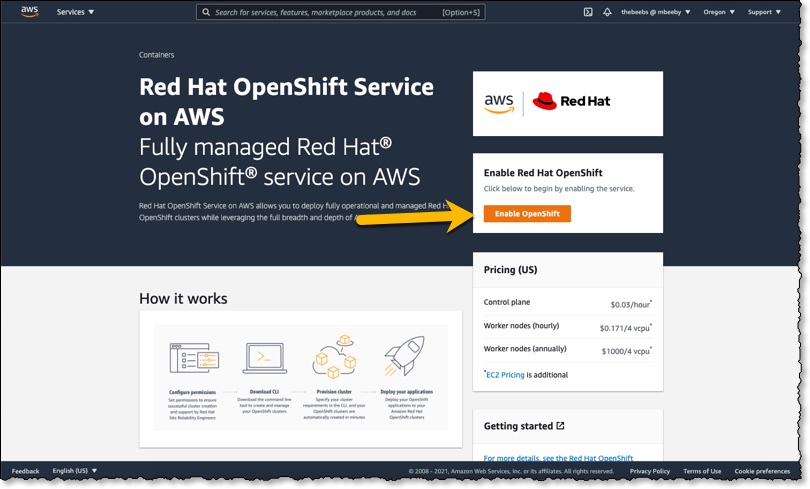Follow the Red Hat OpenShift details link
The image size is (810, 489).
click(558, 458)
